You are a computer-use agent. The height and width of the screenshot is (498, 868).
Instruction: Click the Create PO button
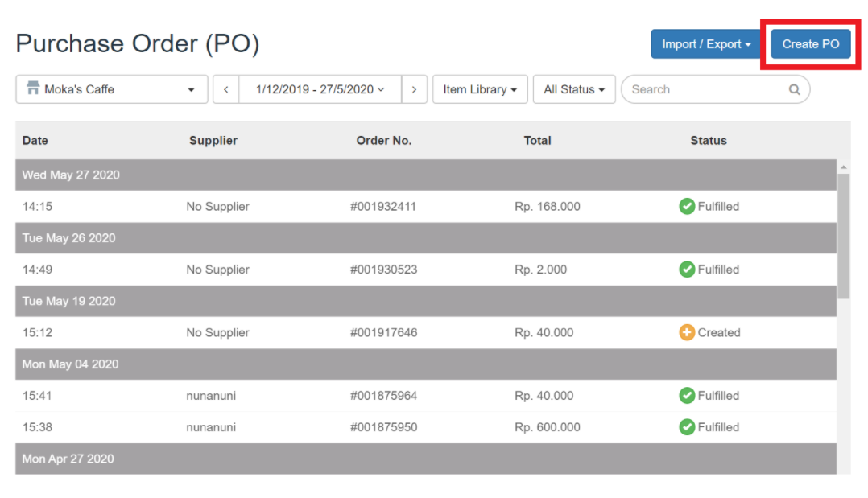(x=811, y=44)
